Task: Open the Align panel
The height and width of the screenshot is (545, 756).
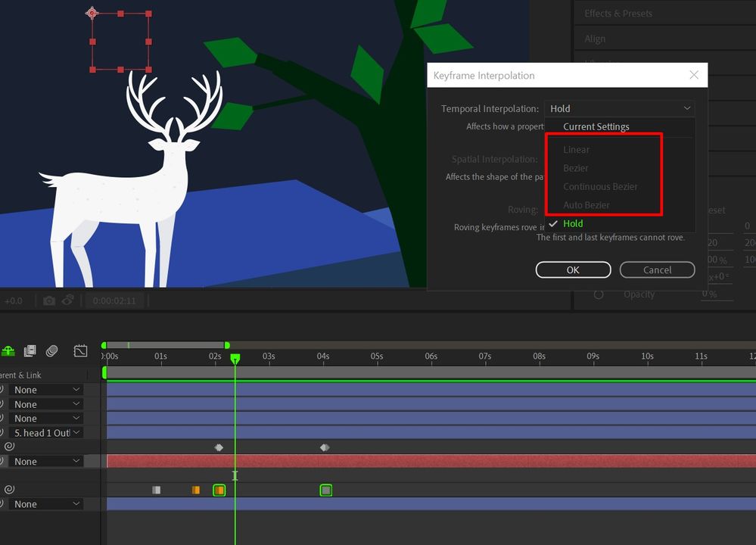Action: (595, 39)
